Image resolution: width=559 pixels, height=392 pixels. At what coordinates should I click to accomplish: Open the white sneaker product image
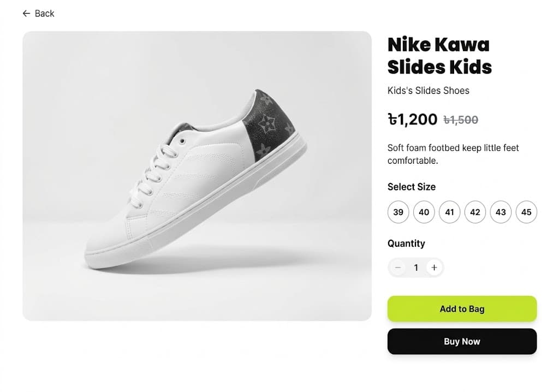(197, 176)
